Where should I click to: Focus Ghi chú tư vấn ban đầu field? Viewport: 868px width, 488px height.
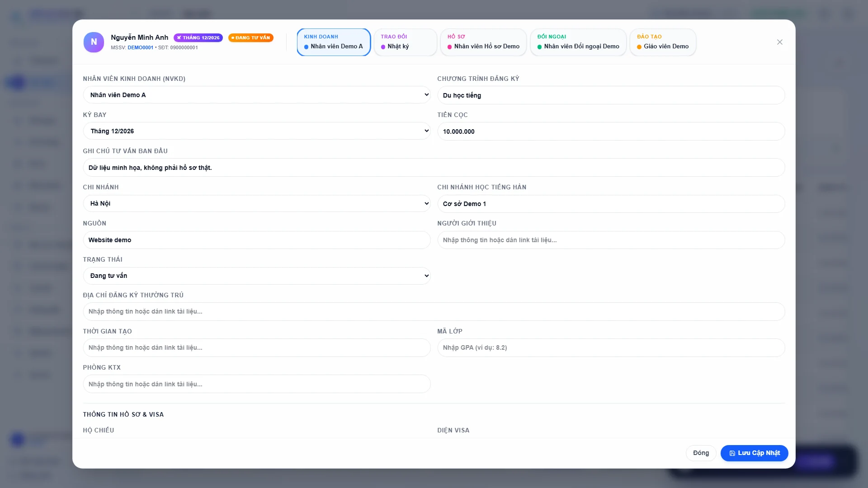pos(434,168)
